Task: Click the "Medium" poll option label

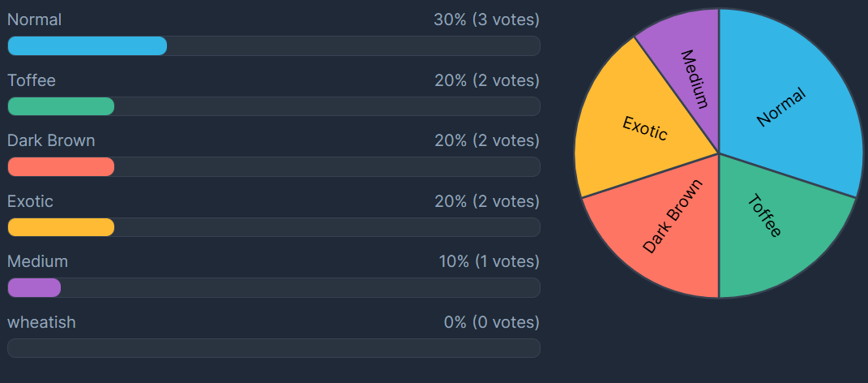Action: click(x=38, y=261)
